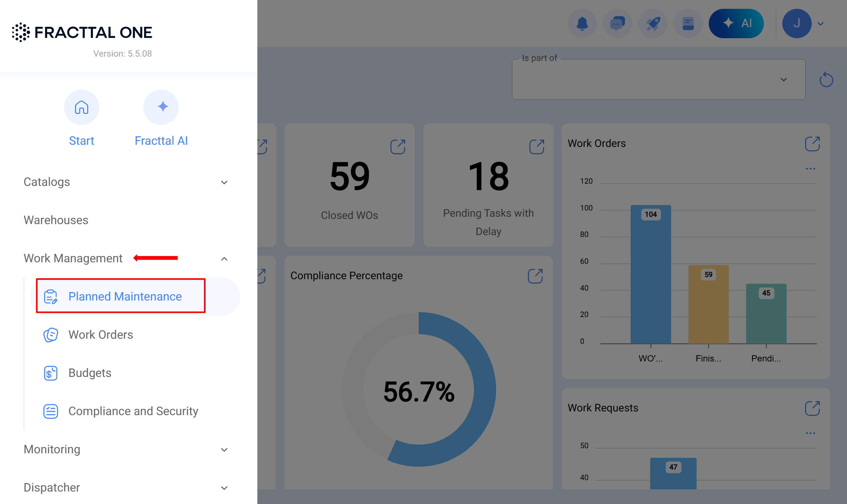Open the Is part of dropdown

pyautogui.click(x=659, y=79)
